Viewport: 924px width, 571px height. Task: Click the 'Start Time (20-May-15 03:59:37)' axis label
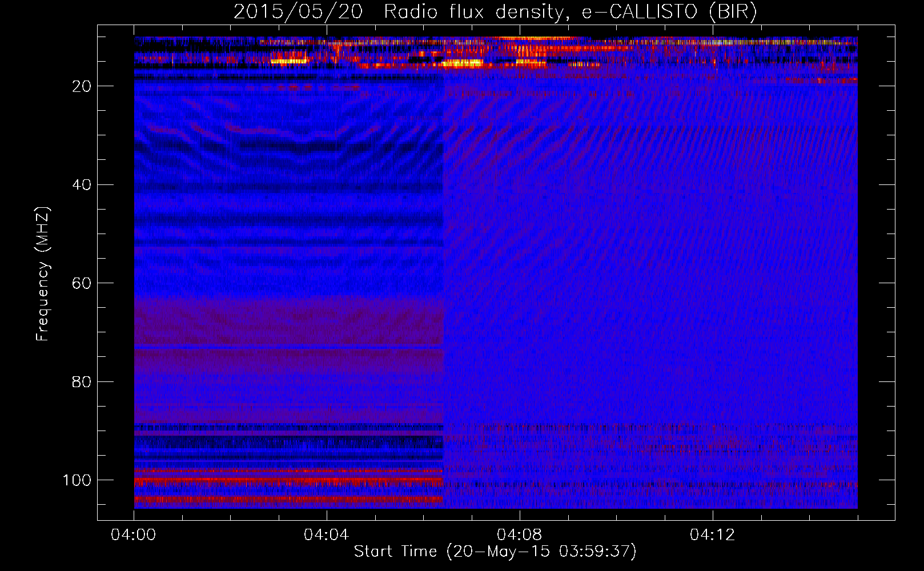[495, 552]
